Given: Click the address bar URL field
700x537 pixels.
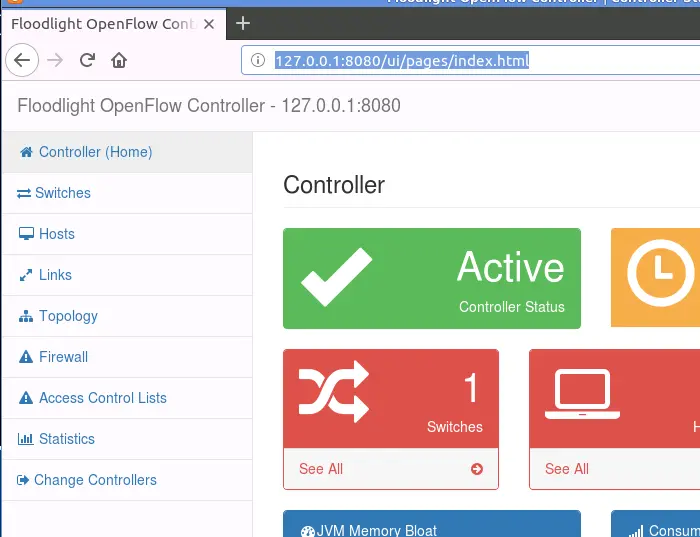Looking at the screenshot, I should tap(471, 60).
